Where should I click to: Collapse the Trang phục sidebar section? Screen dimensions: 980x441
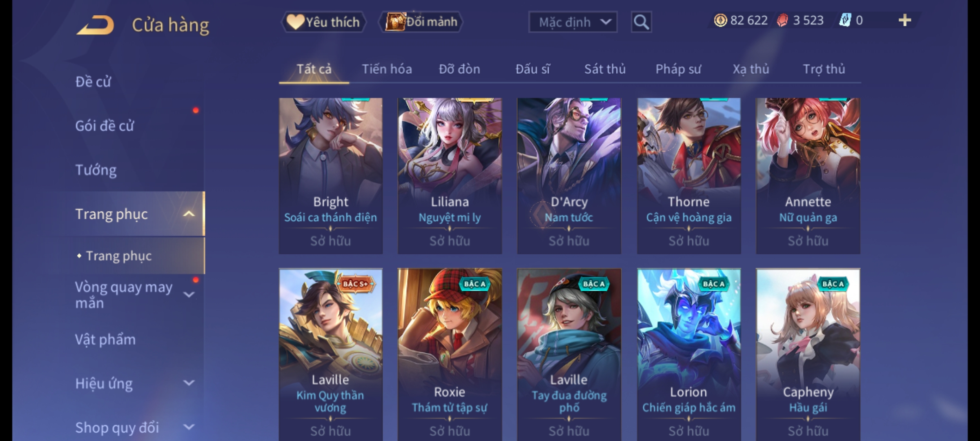click(189, 214)
